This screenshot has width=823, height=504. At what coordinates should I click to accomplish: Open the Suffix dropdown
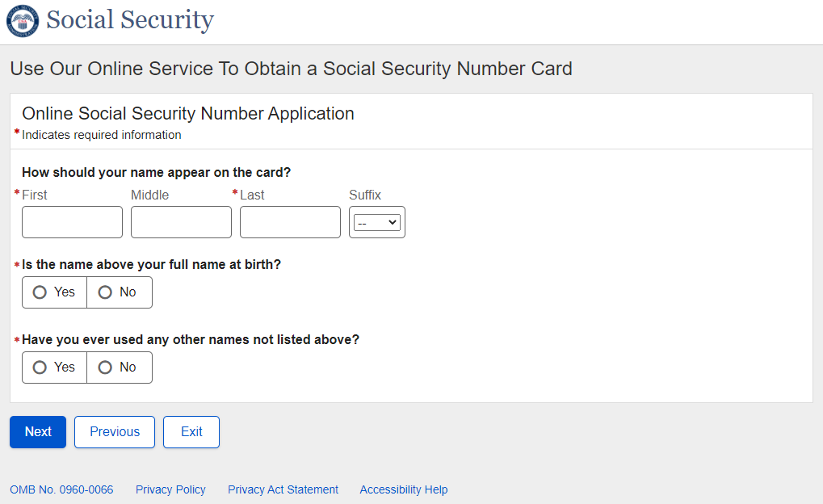(x=377, y=222)
